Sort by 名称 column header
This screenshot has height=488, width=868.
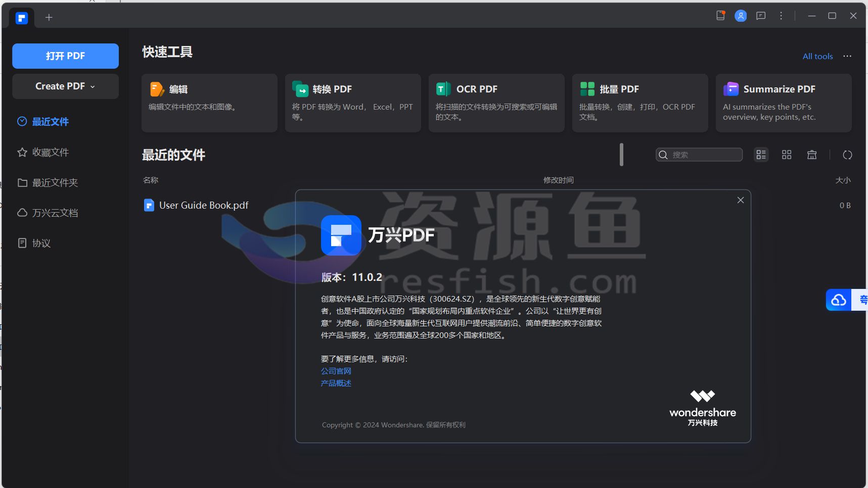tap(151, 180)
